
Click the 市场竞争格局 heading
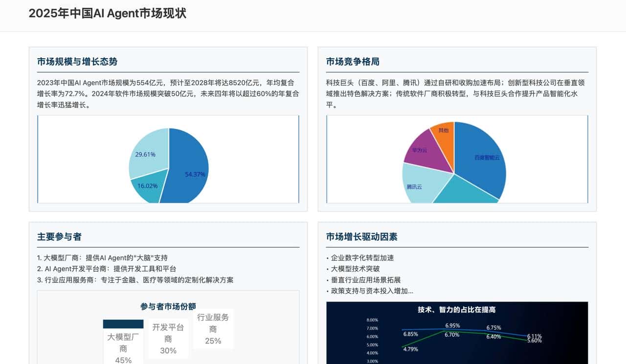353,62
